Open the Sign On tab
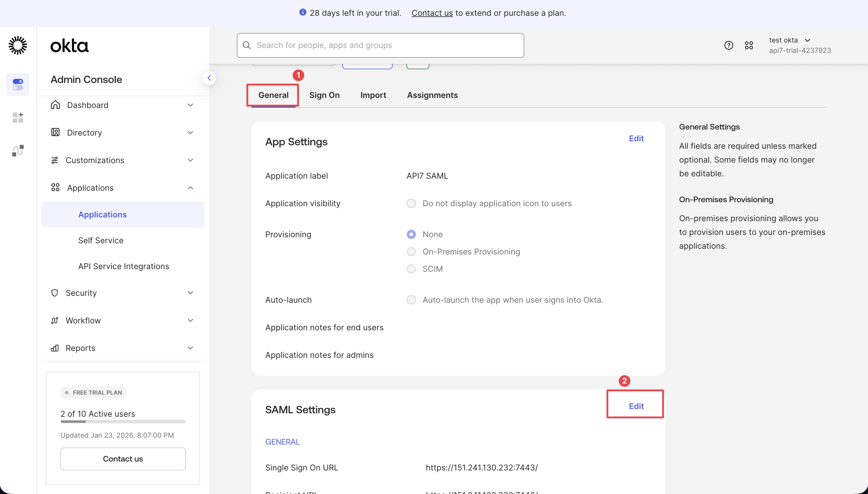 pos(324,95)
